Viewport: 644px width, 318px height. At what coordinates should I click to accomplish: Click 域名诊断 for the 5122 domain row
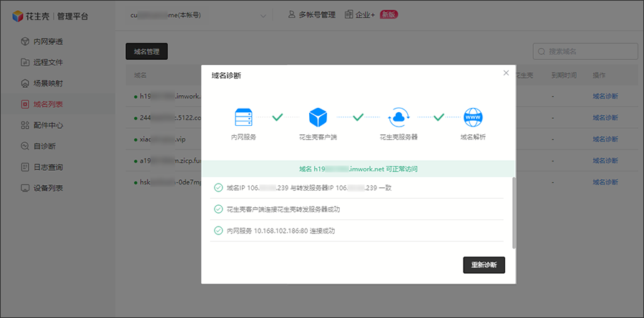(x=605, y=118)
